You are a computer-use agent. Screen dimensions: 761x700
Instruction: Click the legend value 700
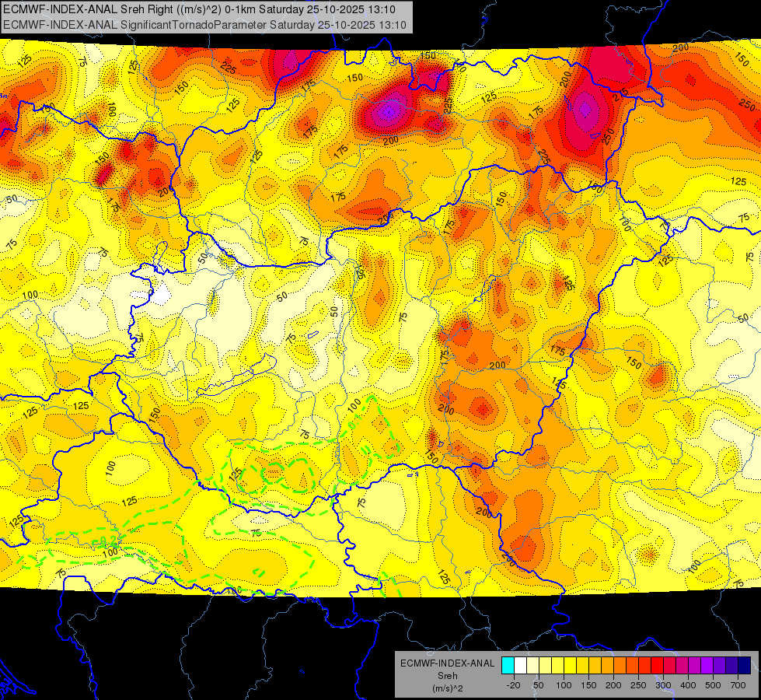(x=738, y=685)
